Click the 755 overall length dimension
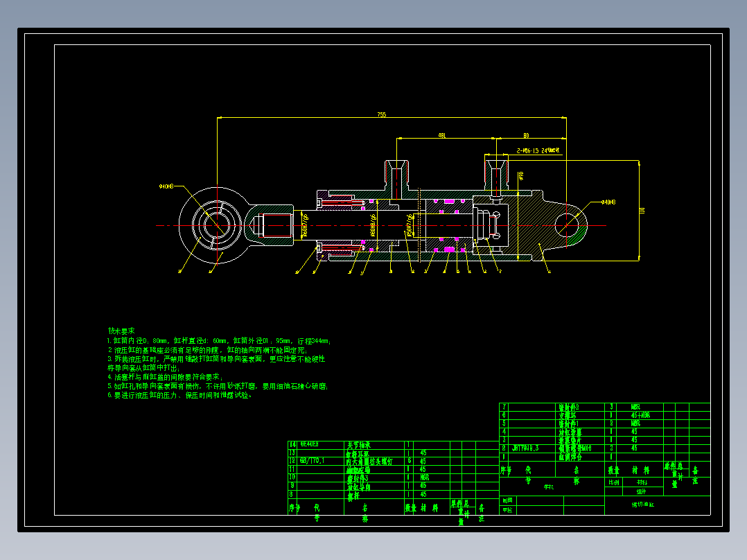This screenshot has width=747, height=560. [382, 114]
